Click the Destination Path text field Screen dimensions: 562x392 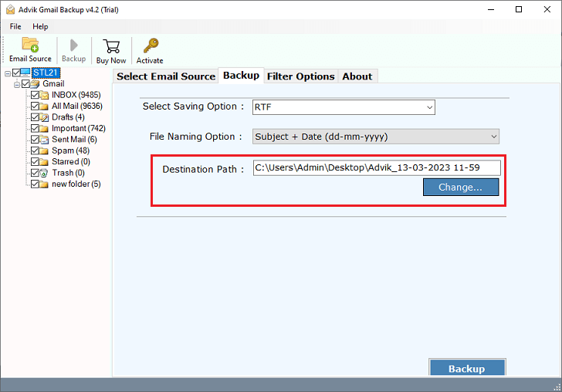tap(377, 167)
